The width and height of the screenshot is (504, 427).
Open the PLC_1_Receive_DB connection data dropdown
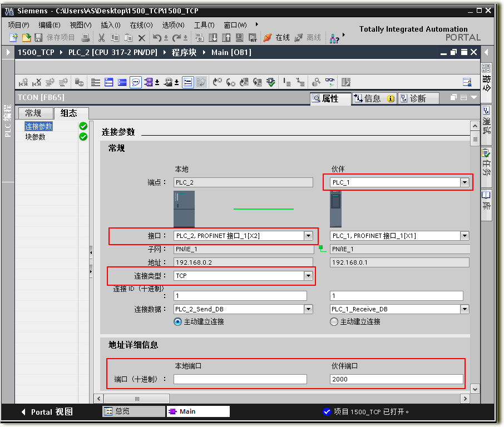point(465,309)
